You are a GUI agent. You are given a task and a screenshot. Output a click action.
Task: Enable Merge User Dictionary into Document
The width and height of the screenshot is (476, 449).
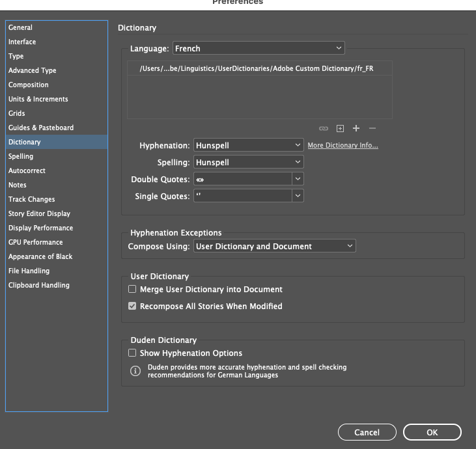pos(132,290)
